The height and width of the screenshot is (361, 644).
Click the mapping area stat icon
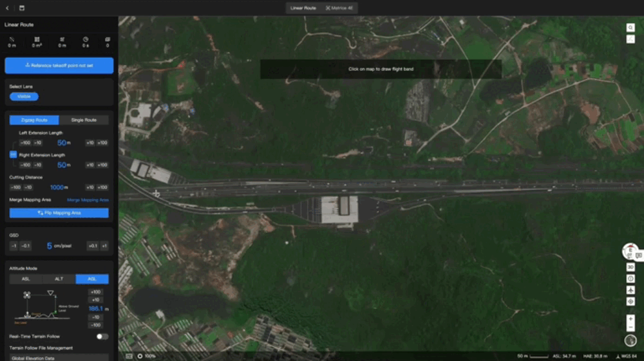pos(37,39)
